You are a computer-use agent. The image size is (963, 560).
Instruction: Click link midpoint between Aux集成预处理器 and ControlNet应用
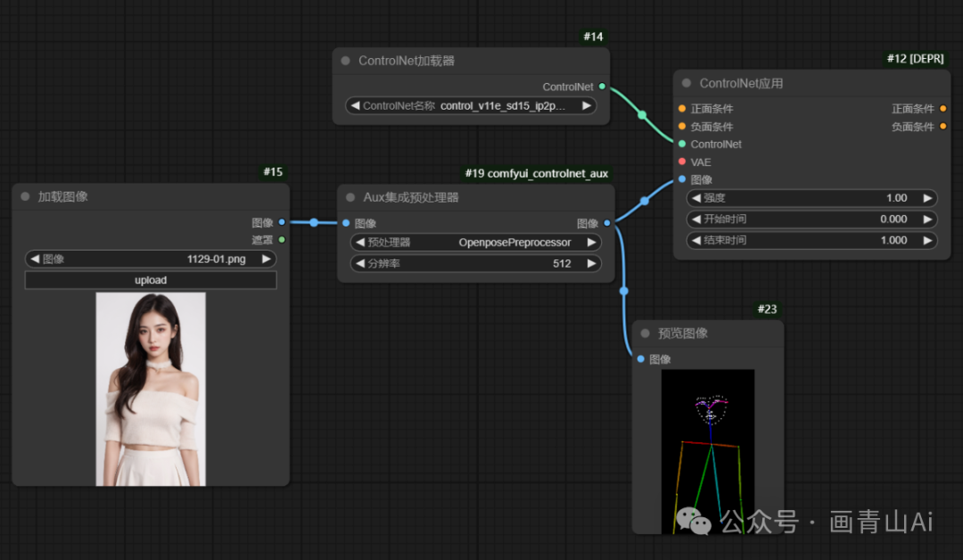point(645,201)
